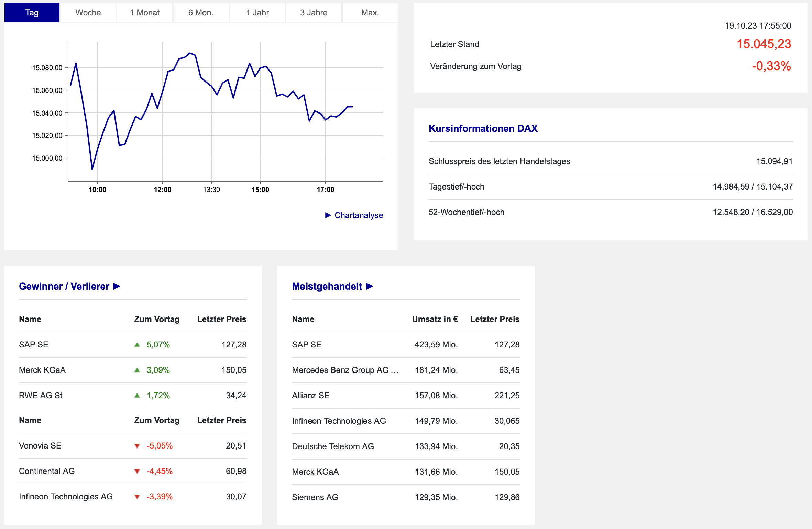The height and width of the screenshot is (529, 812).
Task: Click green up arrow for RWE AG St
Action: tap(137, 396)
